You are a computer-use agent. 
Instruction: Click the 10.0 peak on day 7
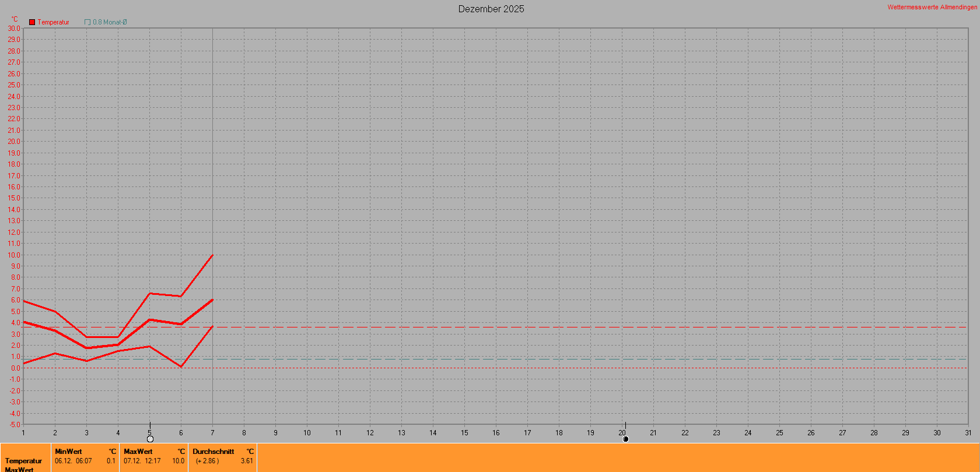pos(212,255)
